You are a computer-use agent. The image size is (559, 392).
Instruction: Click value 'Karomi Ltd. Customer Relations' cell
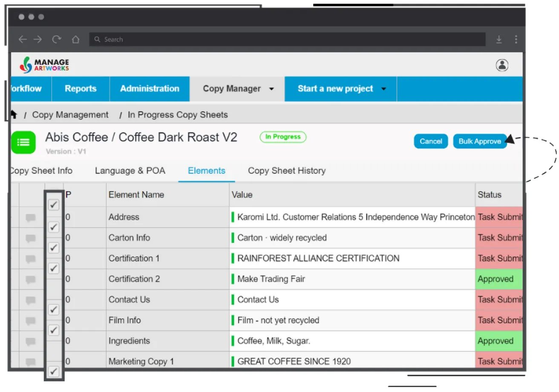352,217
